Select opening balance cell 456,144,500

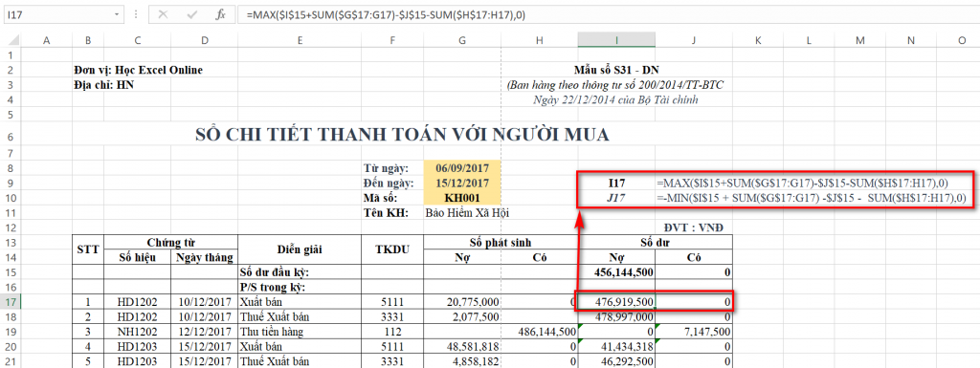click(617, 272)
